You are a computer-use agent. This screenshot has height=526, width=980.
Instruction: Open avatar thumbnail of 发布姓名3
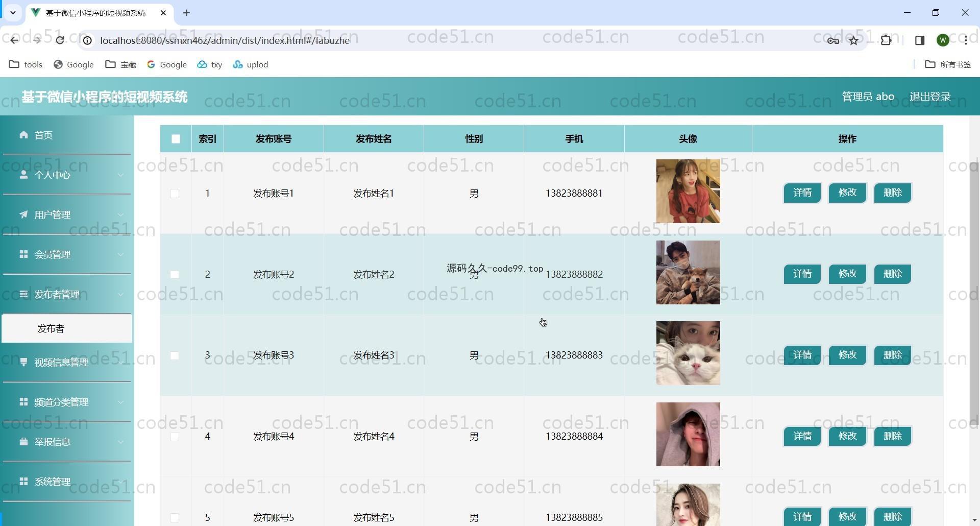pos(688,353)
